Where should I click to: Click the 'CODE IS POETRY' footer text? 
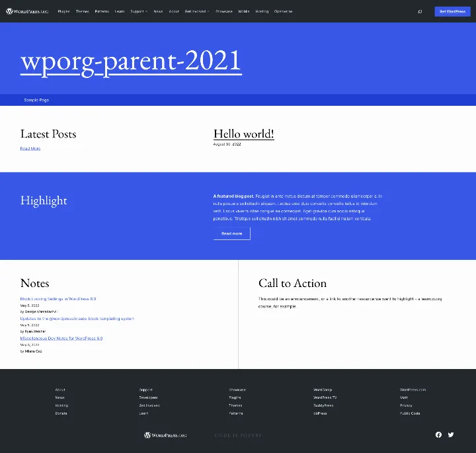tap(238, 435)
